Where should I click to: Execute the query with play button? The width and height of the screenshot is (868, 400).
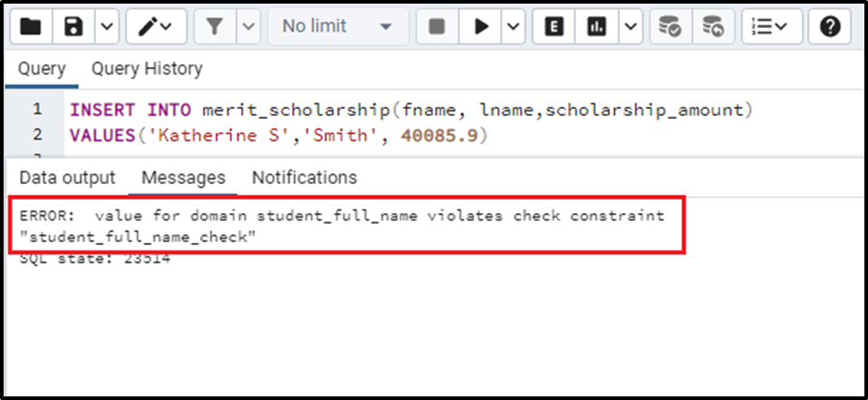[x=480, y=26]
